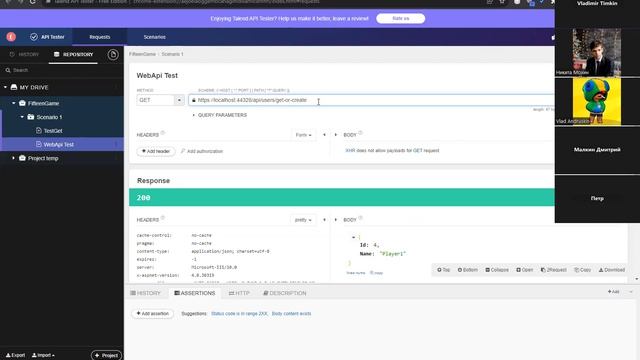Click the Rate us button
The height and width of the screenshot is (360, 640).
400,18
